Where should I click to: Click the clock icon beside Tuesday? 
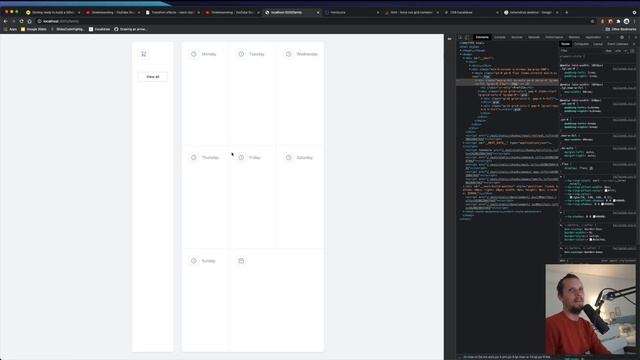click(241, 54)
